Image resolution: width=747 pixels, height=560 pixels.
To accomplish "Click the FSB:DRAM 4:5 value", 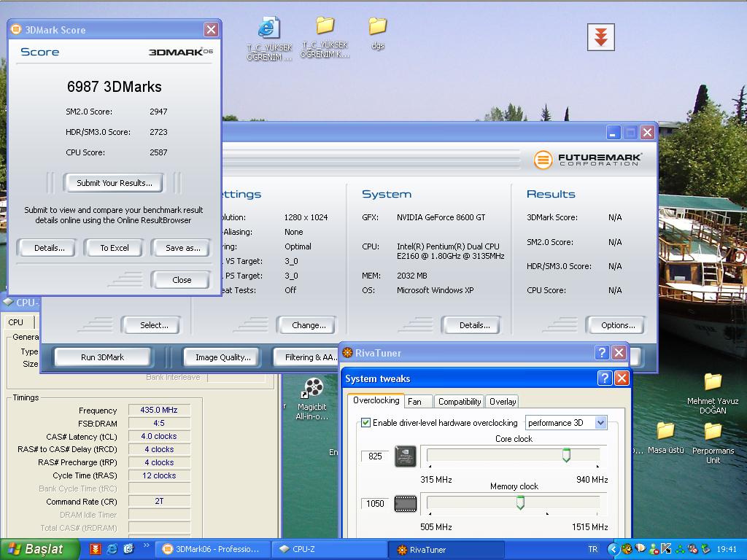I will tap(159, 424).
